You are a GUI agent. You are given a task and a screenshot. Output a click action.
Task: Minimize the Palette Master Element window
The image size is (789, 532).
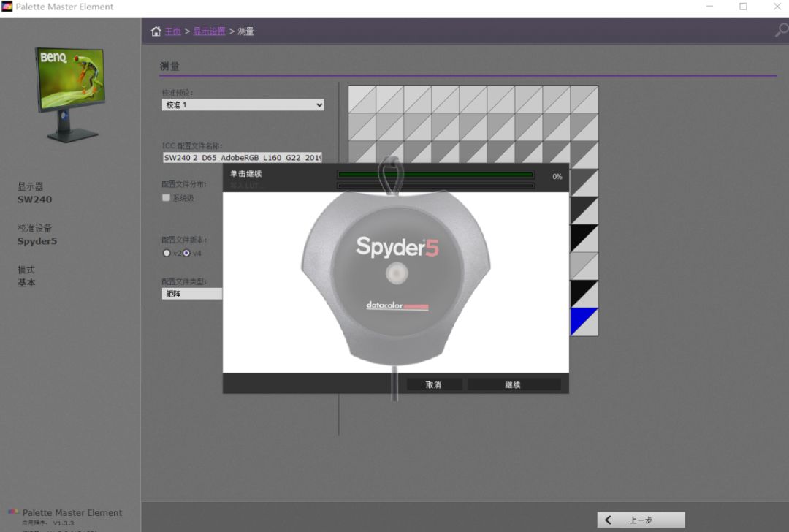click(710, 7)
